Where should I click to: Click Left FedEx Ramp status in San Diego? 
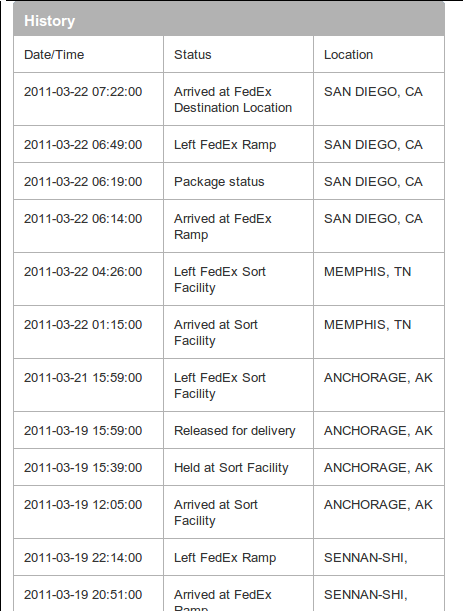pos(225,145)
